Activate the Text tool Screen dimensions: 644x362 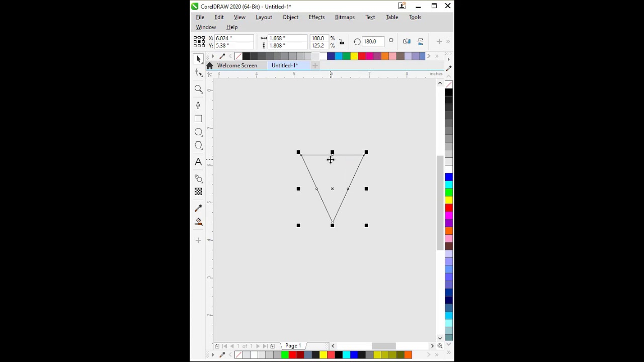click(198, 162)
